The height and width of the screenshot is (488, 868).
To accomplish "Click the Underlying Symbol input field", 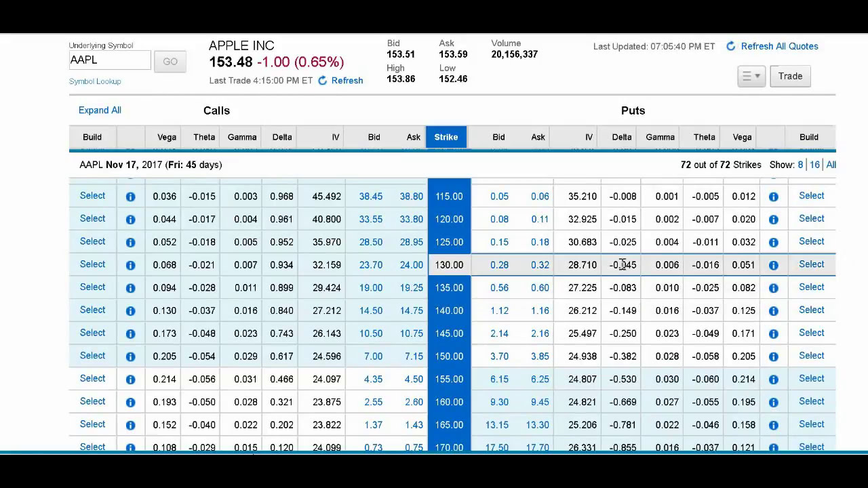I will coord(110,60).
